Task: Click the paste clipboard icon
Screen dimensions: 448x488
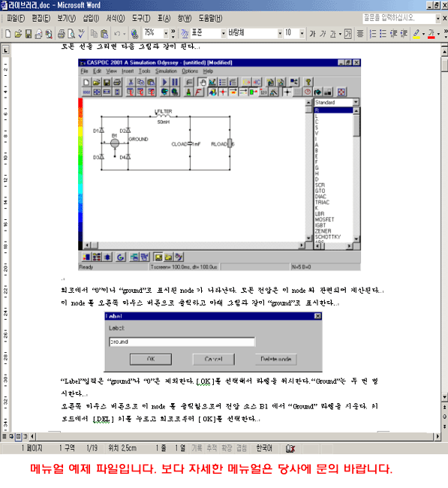Action: 104,33
